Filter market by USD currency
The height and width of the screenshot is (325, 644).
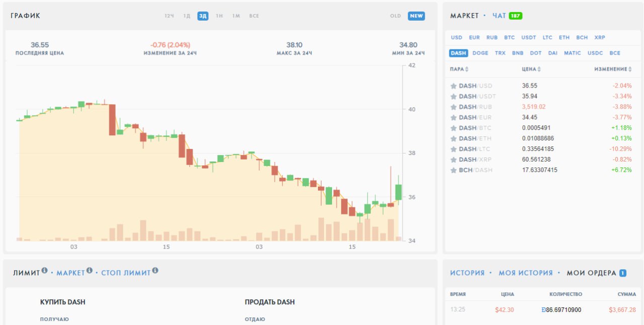[456, 38]
